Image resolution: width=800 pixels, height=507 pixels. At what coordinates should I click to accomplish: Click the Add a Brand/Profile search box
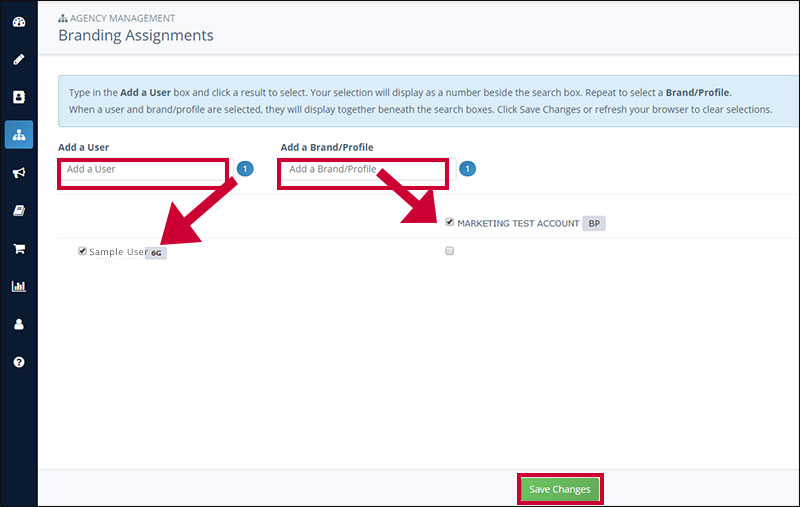[x=367, y=169]
